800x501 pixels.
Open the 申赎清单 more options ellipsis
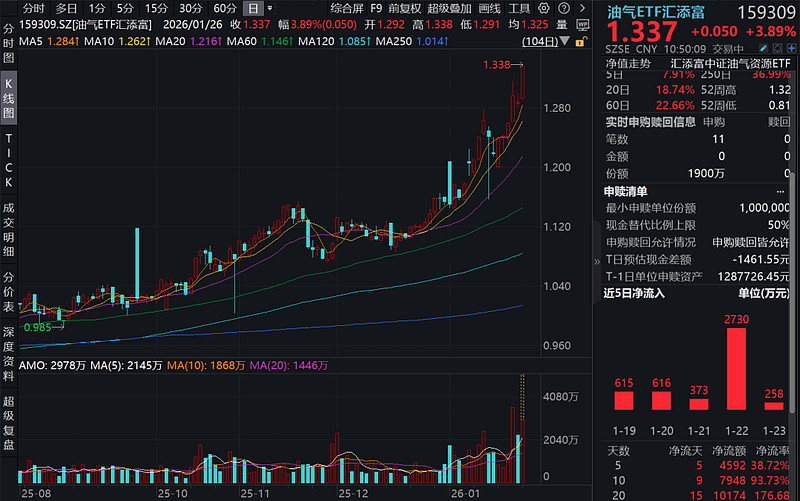coord(780,192)
